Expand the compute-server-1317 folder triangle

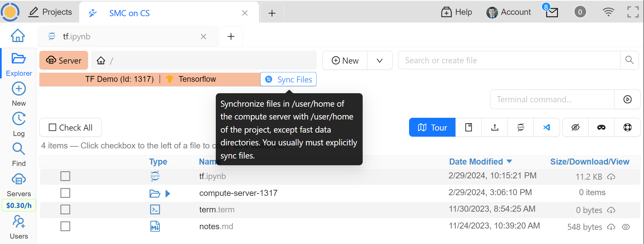click(168, 194)
